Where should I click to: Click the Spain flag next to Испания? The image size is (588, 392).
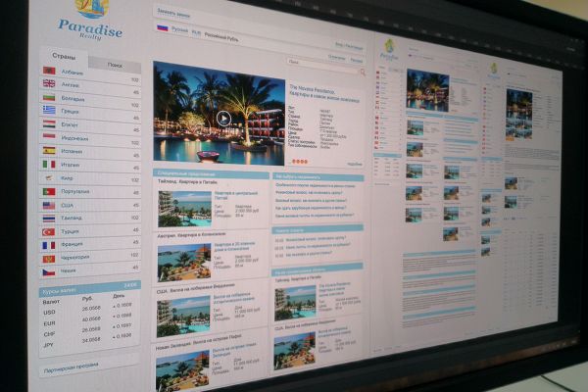[x=49, y=150]
